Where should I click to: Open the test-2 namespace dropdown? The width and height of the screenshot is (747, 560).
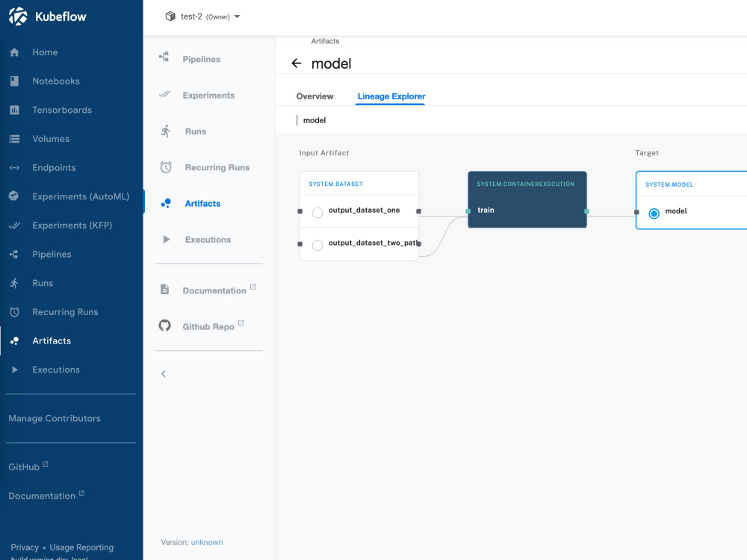click(201, 16)
